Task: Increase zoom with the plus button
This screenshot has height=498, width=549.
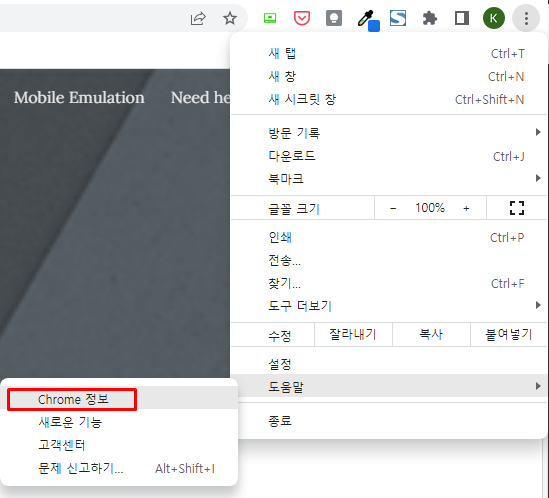Action: [x=466, y=208]
